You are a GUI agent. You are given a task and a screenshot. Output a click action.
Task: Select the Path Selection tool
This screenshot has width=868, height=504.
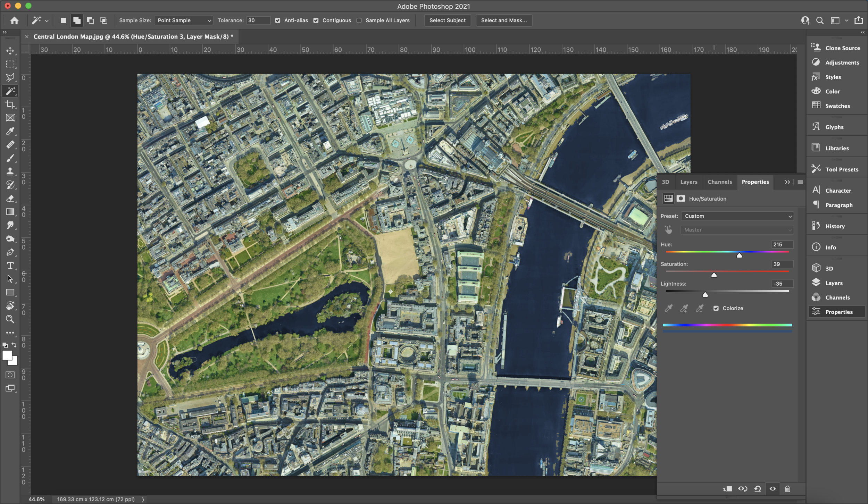(x=10, y=279)
